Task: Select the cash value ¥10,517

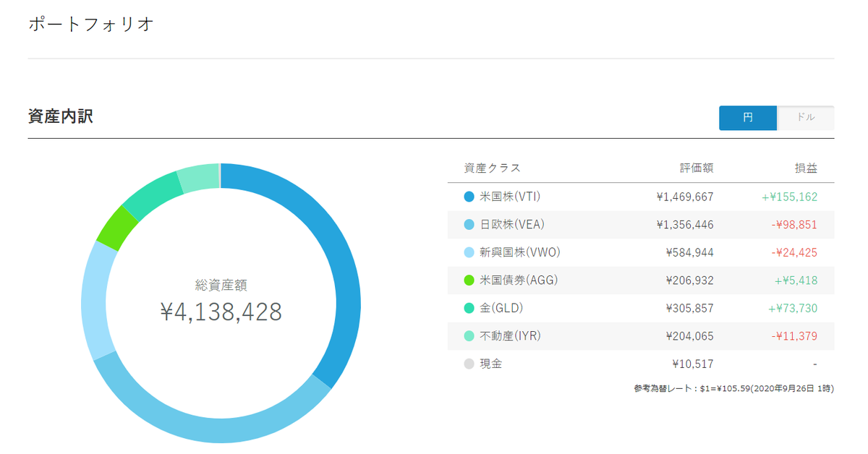Action: (x=692, y=364)
